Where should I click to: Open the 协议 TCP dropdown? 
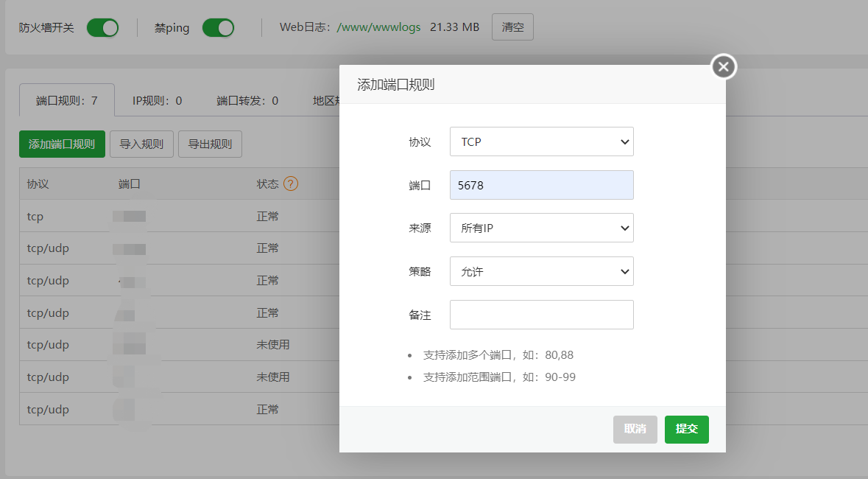(541, 141)
